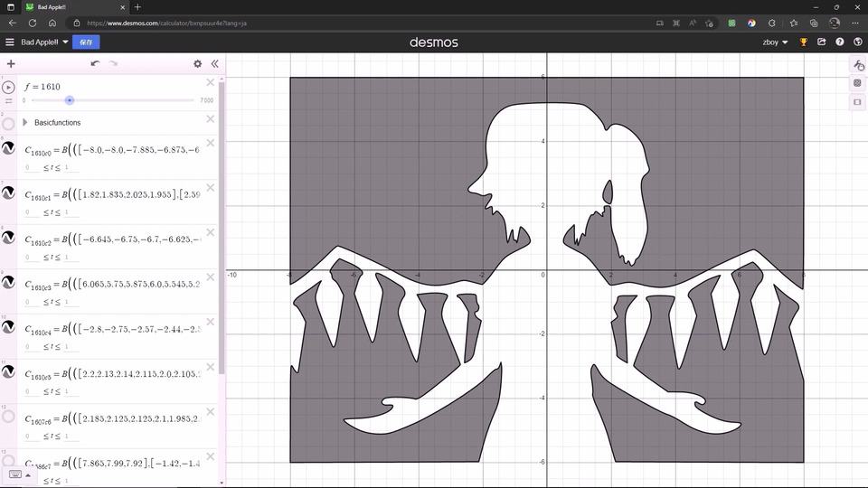Delete the C1610c3 expression
This screenshot has width=868, height=488.
(211, 277)
